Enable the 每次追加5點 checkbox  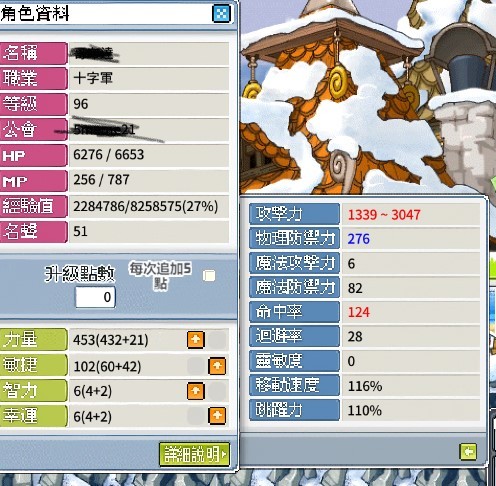209,276
